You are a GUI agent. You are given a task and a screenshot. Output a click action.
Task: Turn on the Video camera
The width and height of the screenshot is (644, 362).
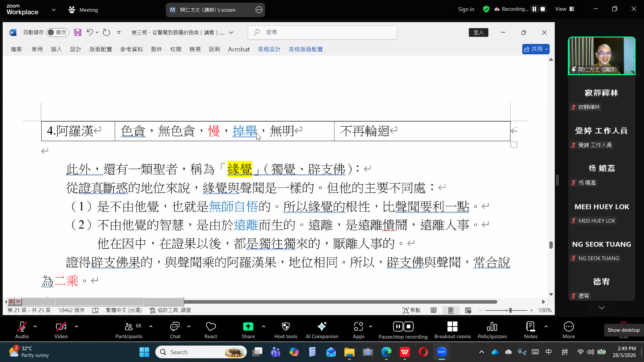tap(61, 326)
